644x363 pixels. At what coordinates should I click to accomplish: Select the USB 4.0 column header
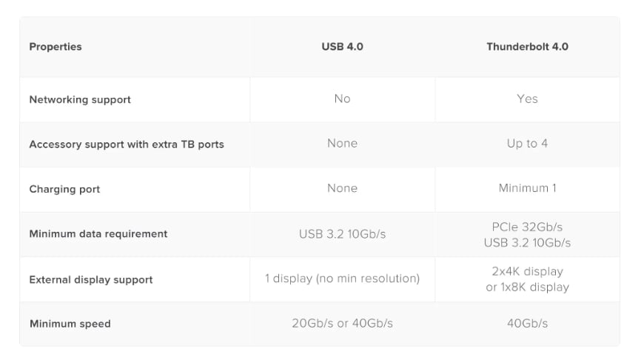point(342,47)
